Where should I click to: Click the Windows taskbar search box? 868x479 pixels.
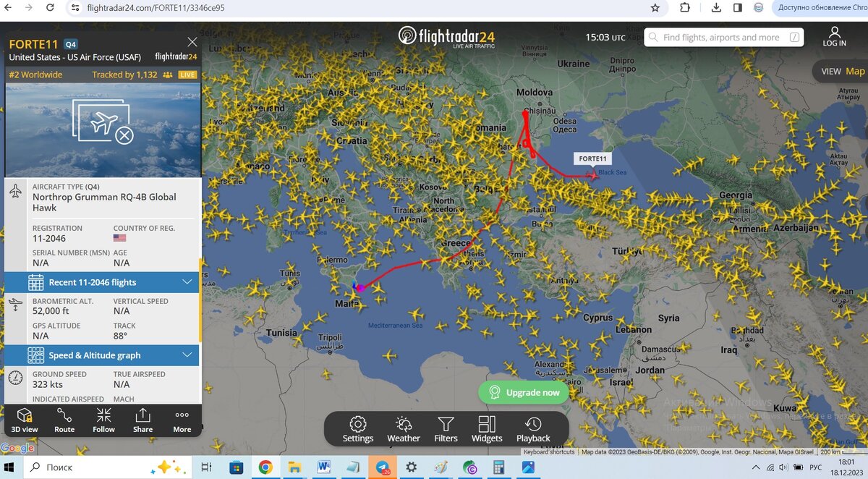(x=108, y=467)
